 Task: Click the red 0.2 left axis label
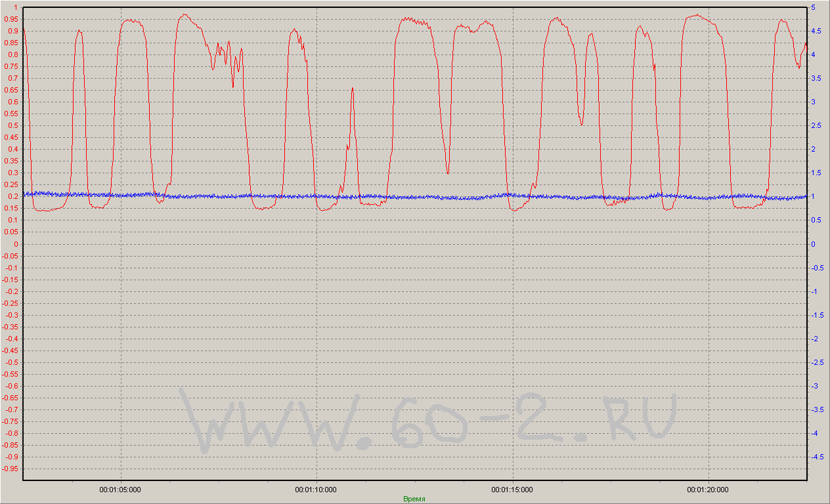pyautogui.click(x=12, y=197)
